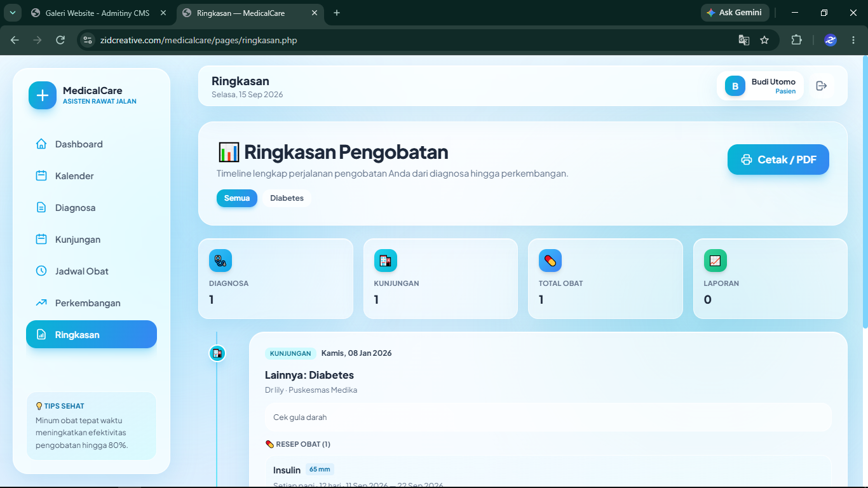This screenshot has height=488, width=868.
Task: Open Chrome's three-dot menu
Action: (853, 40)
